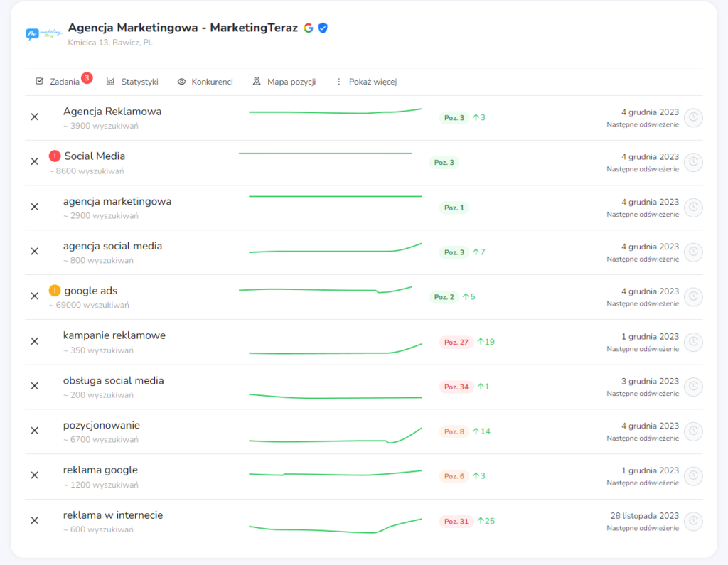Click the red alert icon beside Social Media
The width and height of the screenshot is (728, 565).
click(55, 156)
